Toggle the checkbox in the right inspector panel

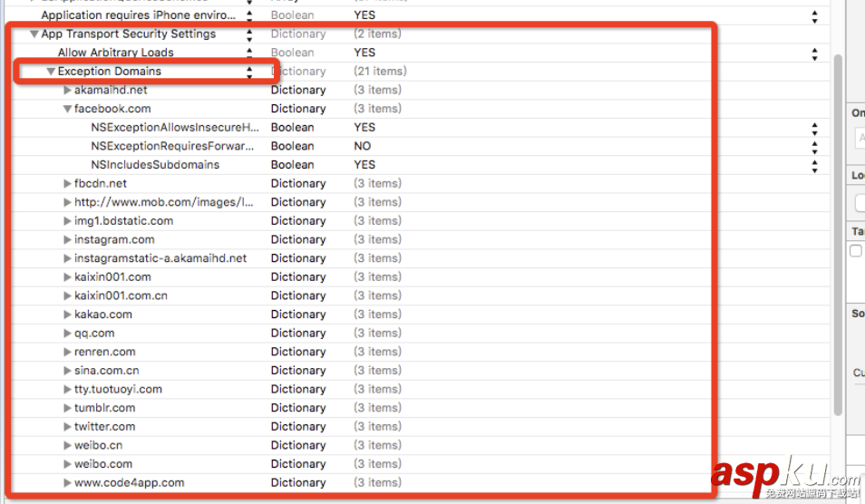pyautogui.click(x=856, y=251)
